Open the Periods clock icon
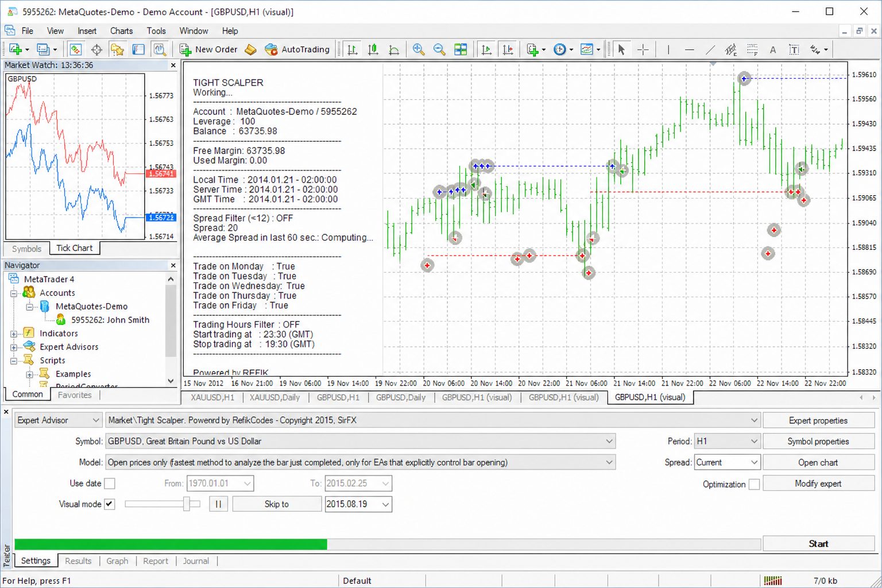The image size is (882, 588). 560,49
